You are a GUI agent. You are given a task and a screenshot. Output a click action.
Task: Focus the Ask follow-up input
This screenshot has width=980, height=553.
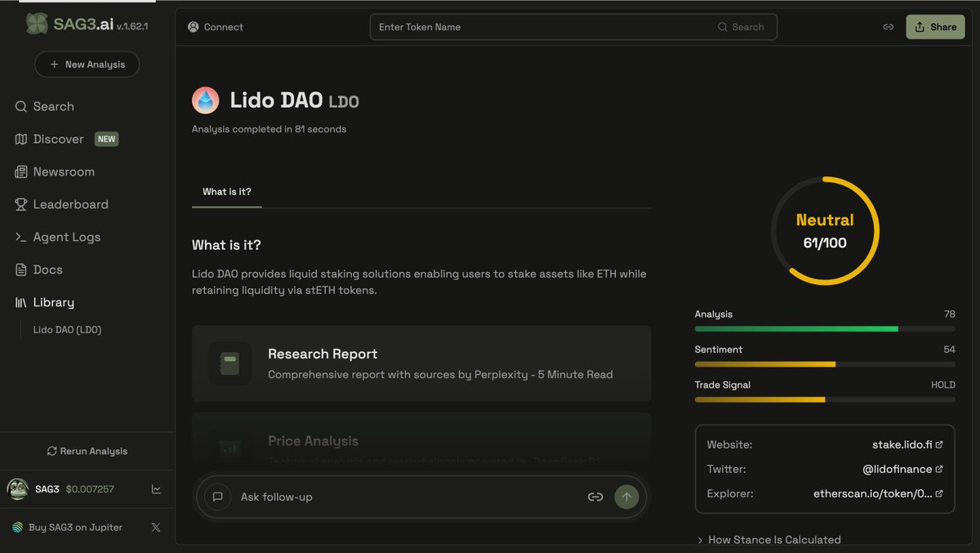[408, 497]
